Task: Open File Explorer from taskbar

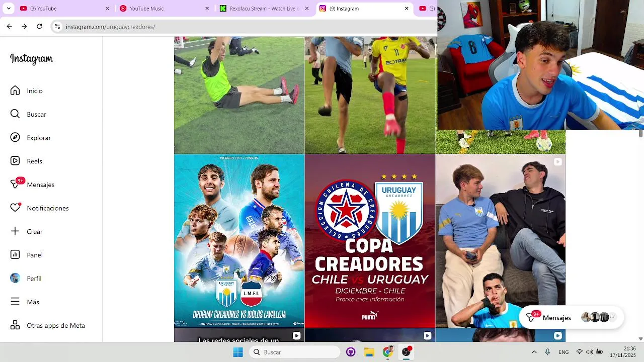Action: (x=369, y=352)
